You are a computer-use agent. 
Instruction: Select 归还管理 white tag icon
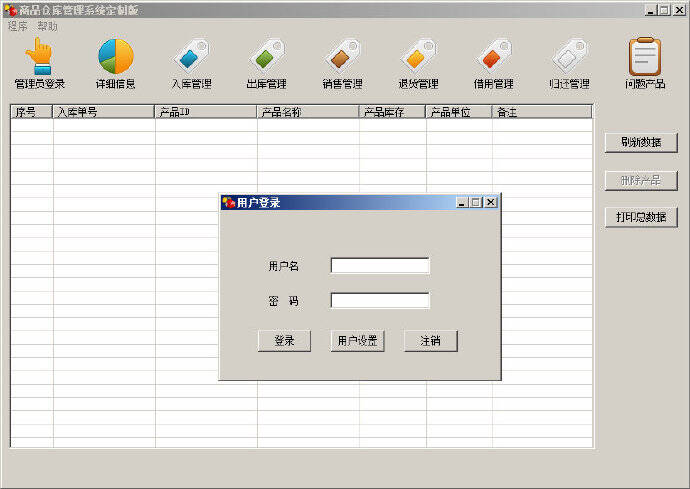[569, 57]
